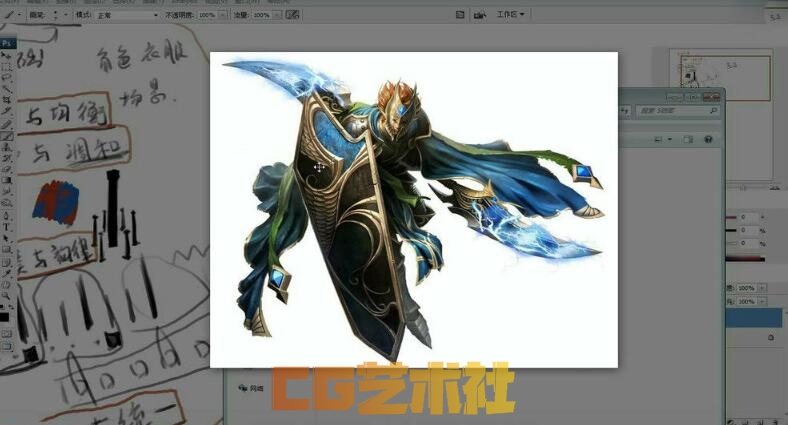Select the Slice tool
Viewport: 788px width, 425px height.
tap(7, 111)
